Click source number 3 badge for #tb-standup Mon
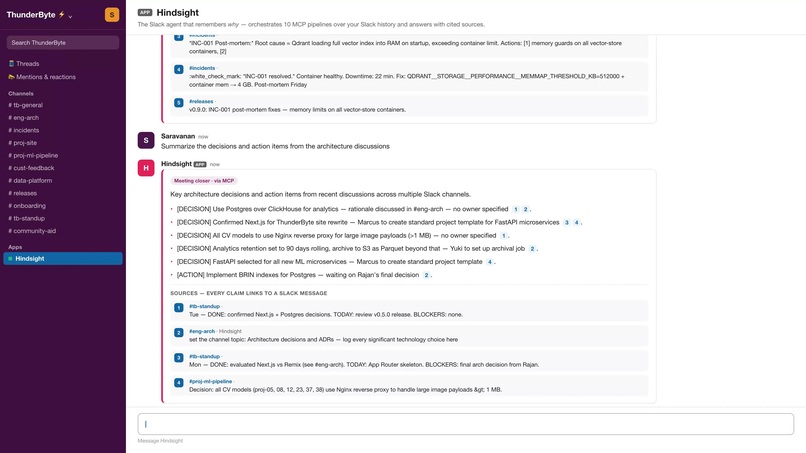Viewport: 806px width, 453px height. [178, 357]
